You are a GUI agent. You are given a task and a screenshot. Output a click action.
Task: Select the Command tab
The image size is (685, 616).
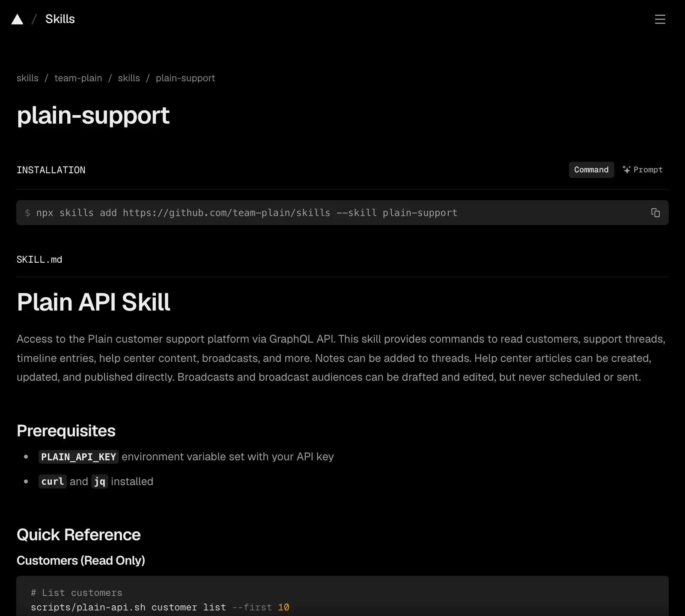[591, 170]
